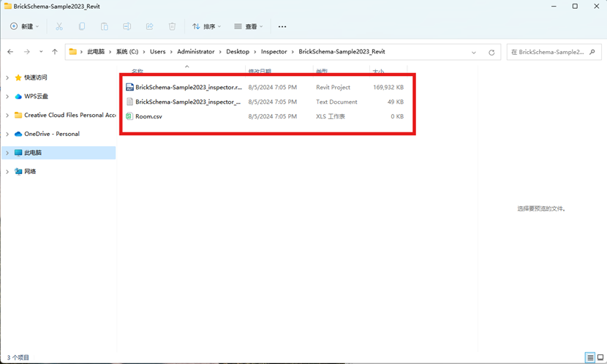Click the Rename icon in toolbar

127,26
